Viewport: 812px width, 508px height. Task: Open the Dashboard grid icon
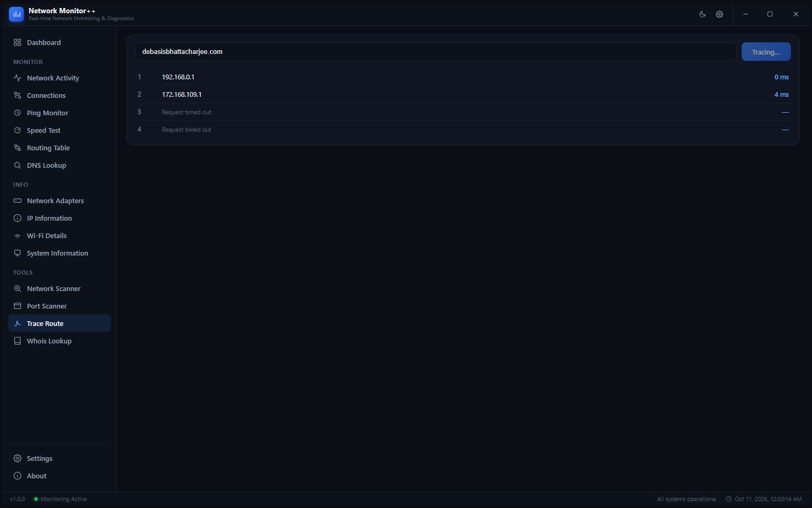tap(17, 42)
